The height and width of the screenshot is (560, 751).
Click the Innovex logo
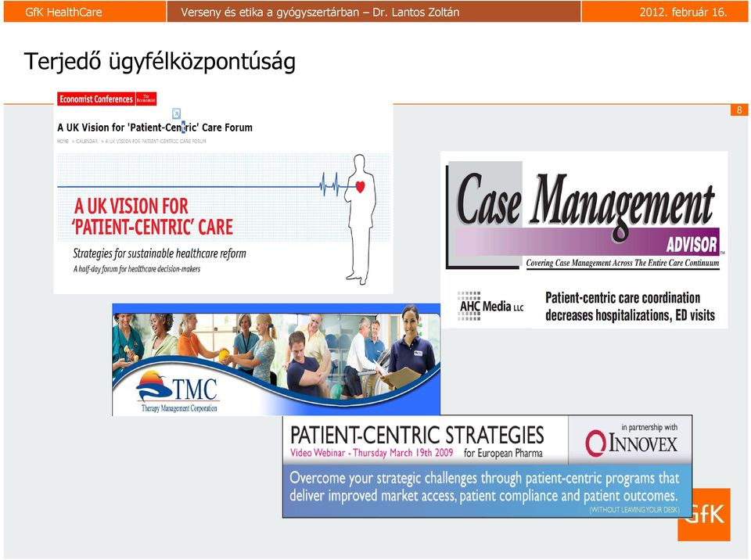(x=631, y=443)
